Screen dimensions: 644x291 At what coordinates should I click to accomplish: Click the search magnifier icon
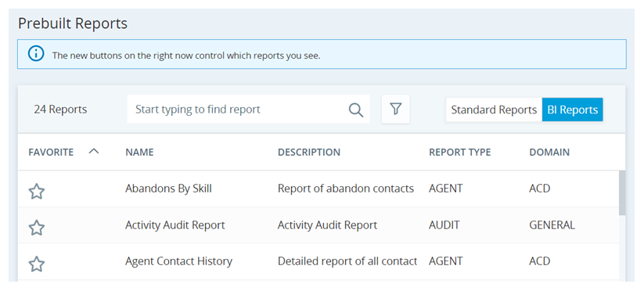click(356, 110)
